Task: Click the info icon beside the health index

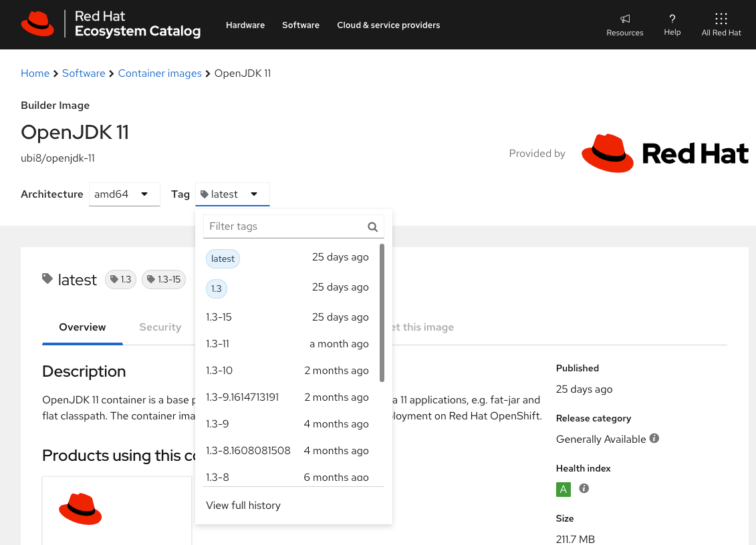Action: 584,488
